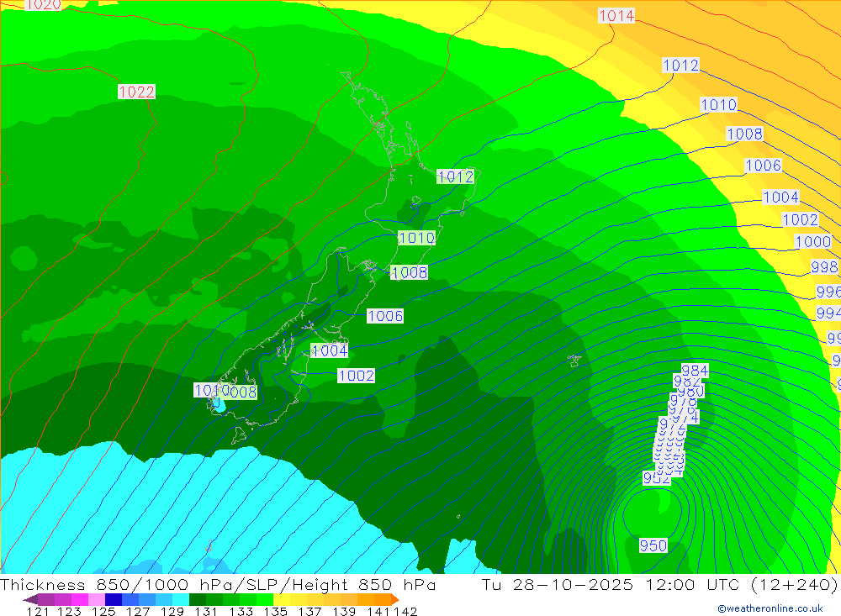
Task: Select the blue 998 isobar label
Action: (x=825, y=266)
